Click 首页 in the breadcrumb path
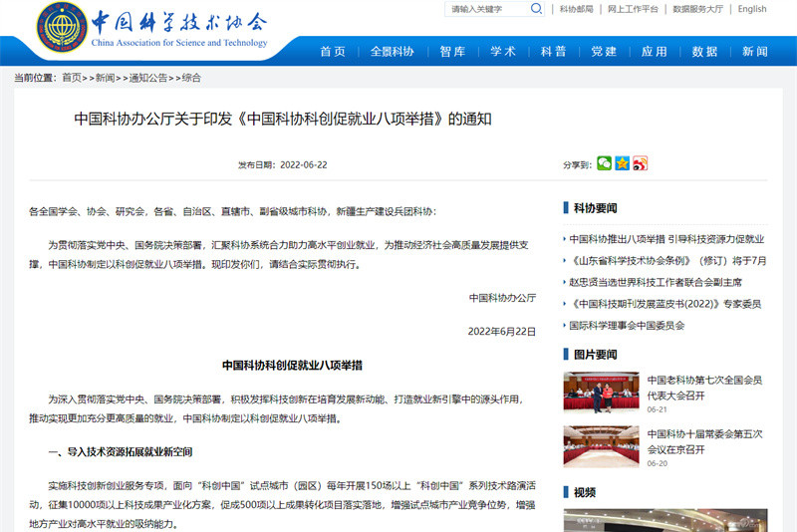Screen dimensions: 797x532 (x=72, y=78)
